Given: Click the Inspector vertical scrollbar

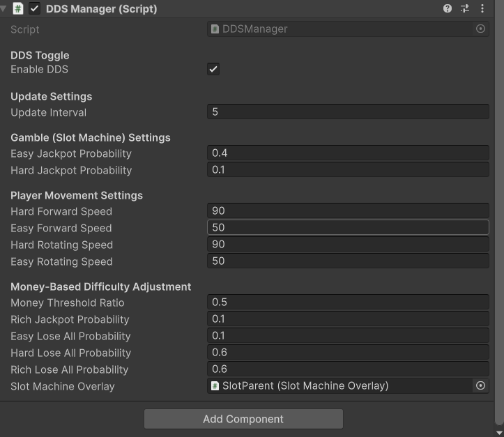Looking at the screenshot, I should pos(499,209).
